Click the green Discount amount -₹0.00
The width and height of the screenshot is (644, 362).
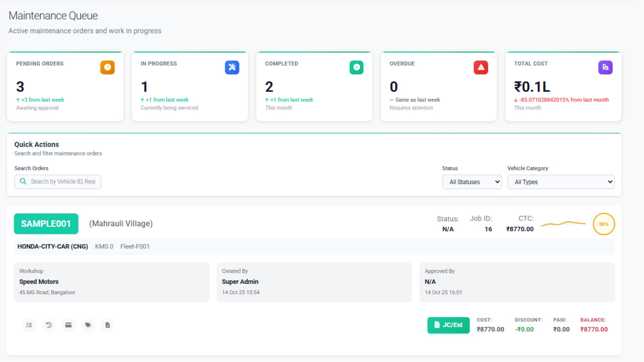pos(524,329)
